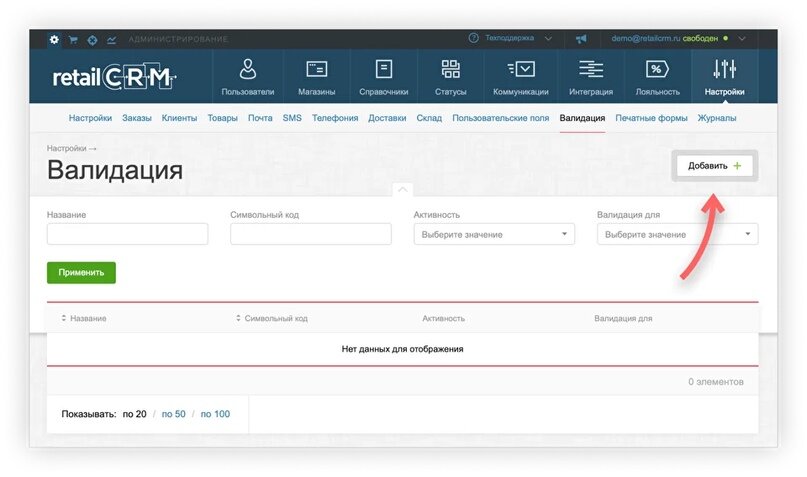Click the АДМИНИСТРИРОВАНИЕ label in top bar
807x477 pixels.
(178, 39)
